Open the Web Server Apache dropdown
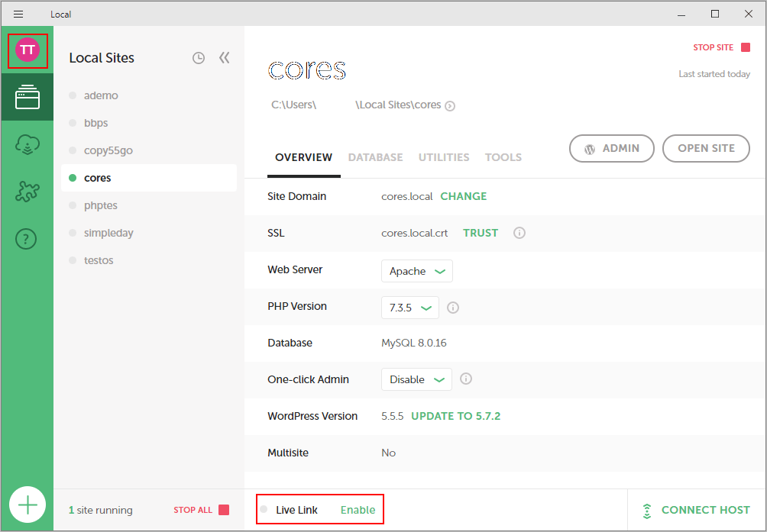767x532 pixels. [417, 271]
